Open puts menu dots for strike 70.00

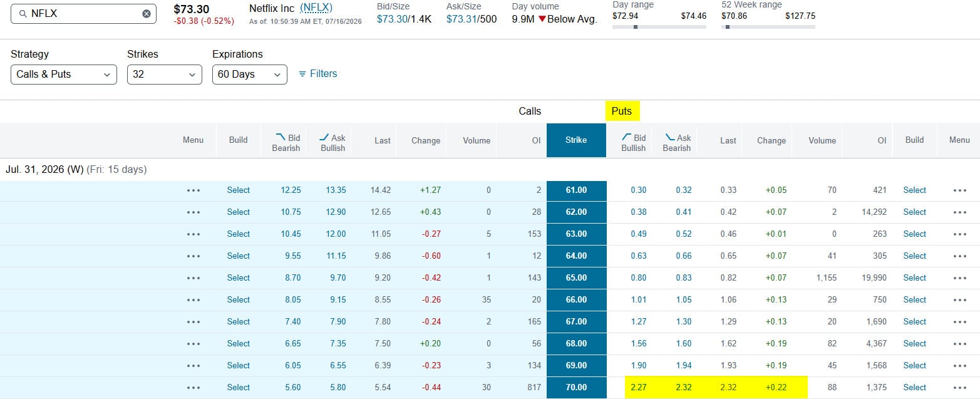point(959,388)
